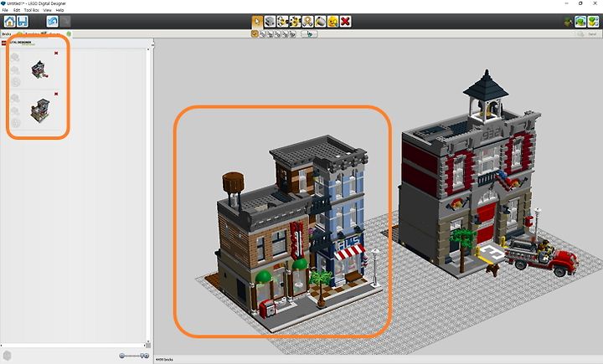Choose connected selection mode icon
Image resolution: width=603 pixels, height=364 pixels.
[270, 34]
